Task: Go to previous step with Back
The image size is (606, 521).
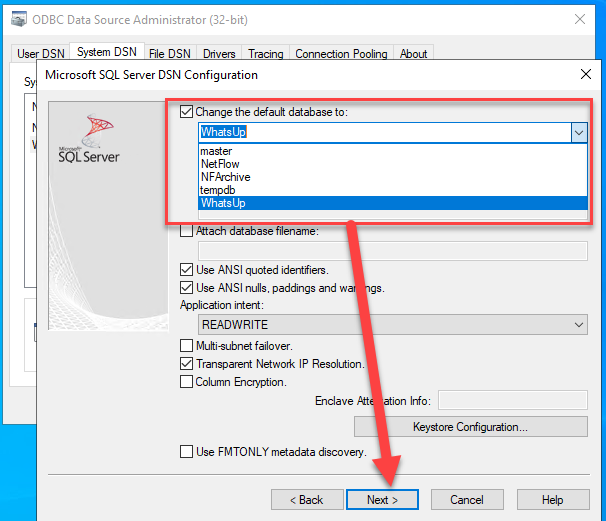Action: point(307,500)
